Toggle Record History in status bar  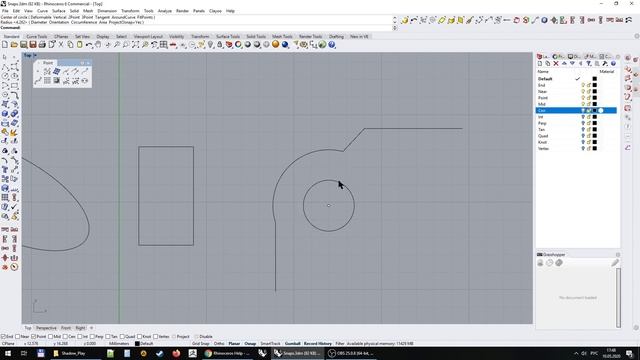tap(318, 344)
